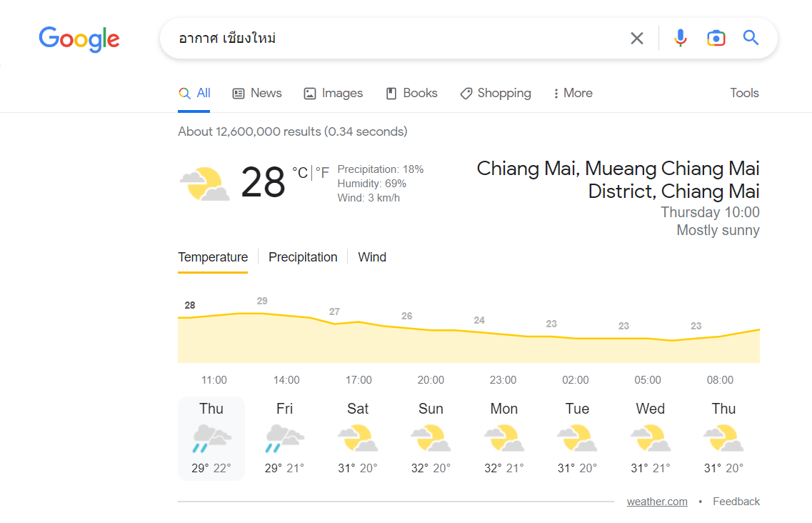Open the search Tools options

tap(744, 93)
